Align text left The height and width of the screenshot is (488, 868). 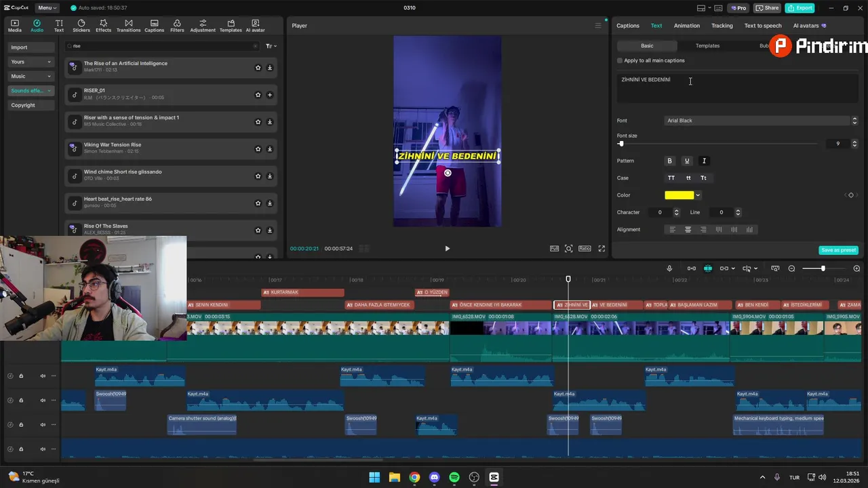(673, 230)
